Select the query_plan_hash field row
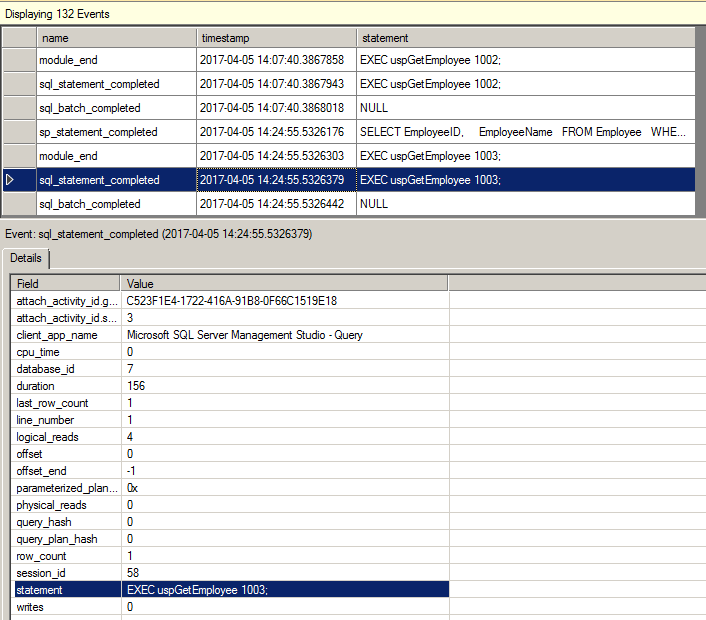Viewport: 706px width, 620px height. (55, 539)
